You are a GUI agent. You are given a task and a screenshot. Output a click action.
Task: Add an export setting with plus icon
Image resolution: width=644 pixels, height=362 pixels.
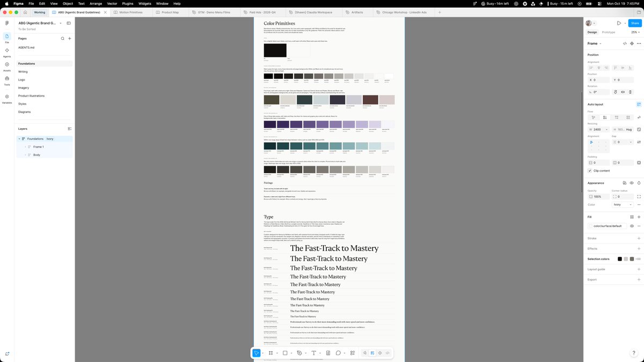tap(639, 279)
